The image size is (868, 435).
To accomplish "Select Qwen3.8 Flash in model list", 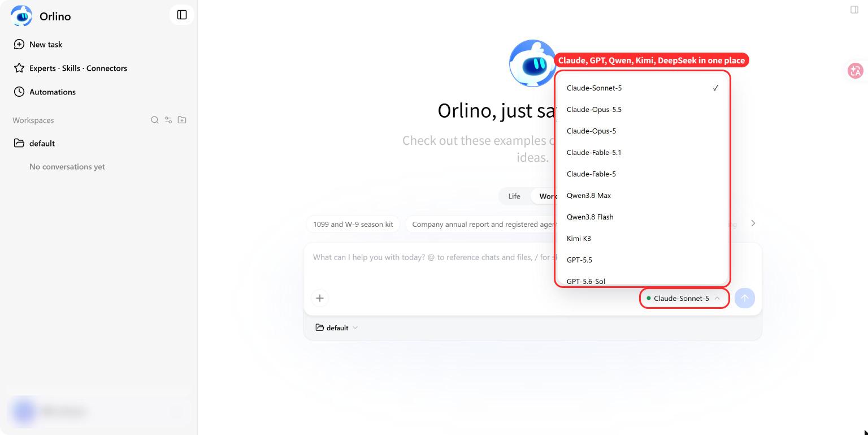I will click(x=643, y=217).
